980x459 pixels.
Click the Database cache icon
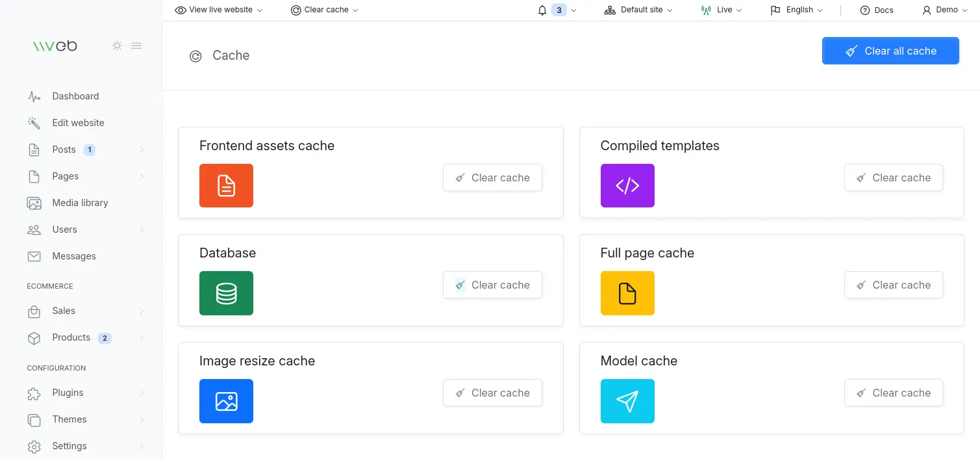(226, 293)
